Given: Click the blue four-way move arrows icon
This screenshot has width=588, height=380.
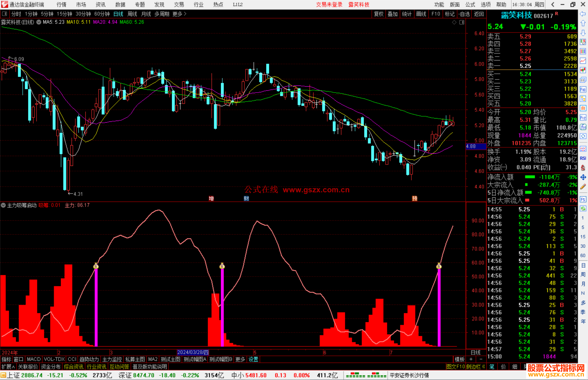Looking at the screenshot, I should [x=583, y=177].
